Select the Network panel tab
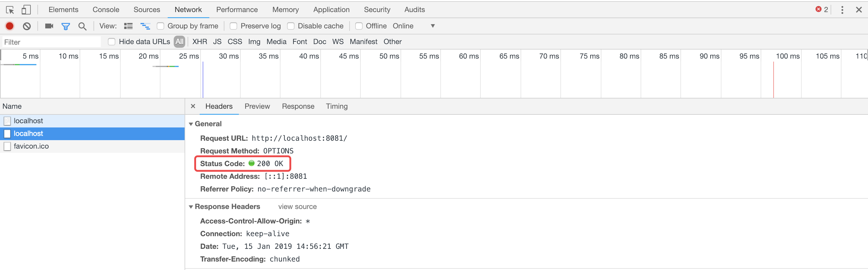This screenshot has height=270, width=868. (x=188, y=9)
